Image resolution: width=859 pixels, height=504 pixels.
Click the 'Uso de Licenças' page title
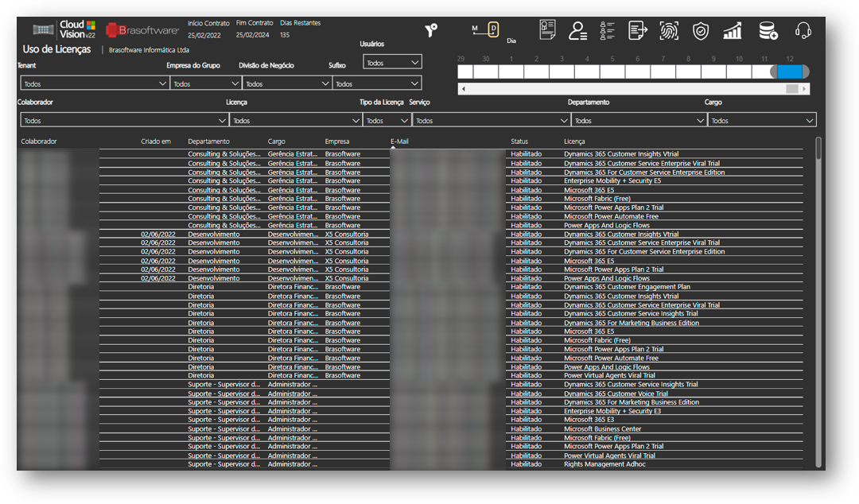[57, 48]
